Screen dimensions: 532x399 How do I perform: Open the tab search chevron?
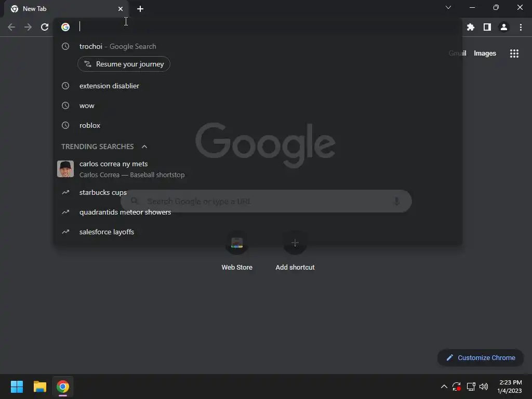(x=448, y=7)
